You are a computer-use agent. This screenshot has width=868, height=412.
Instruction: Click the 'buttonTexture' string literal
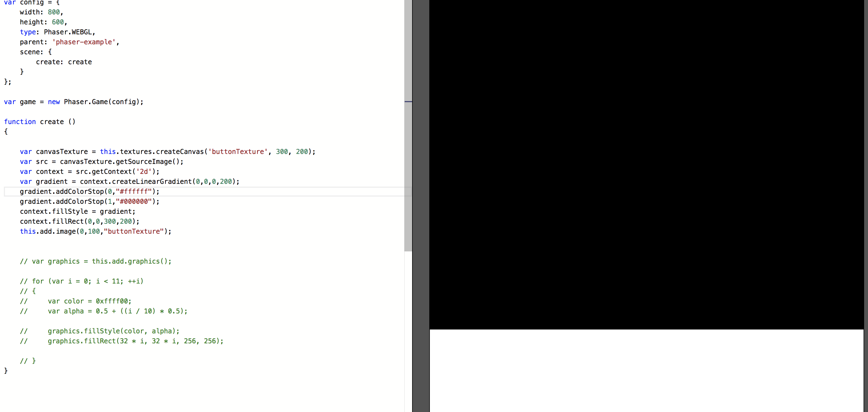(238, 152)
